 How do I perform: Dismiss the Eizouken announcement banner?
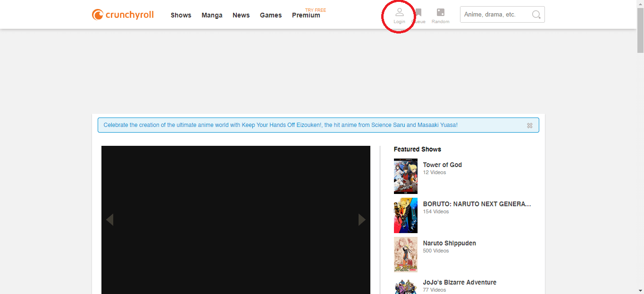point(530,126)
